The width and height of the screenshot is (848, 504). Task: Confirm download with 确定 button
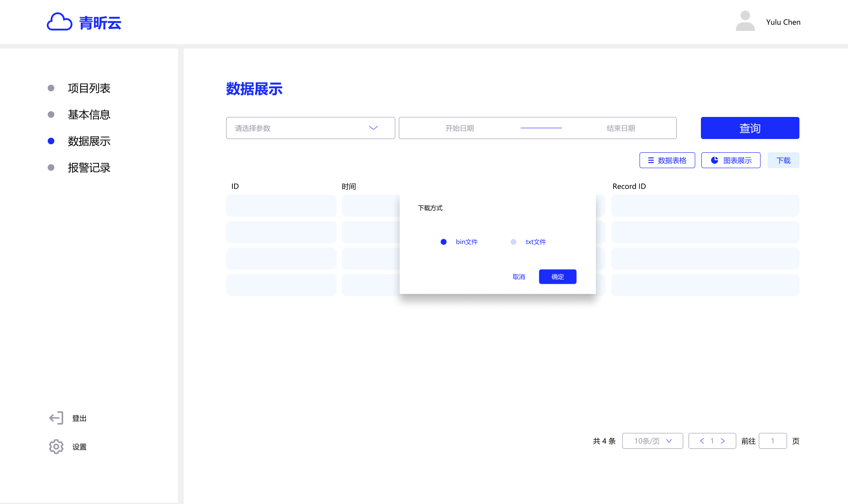pos(557,277)
